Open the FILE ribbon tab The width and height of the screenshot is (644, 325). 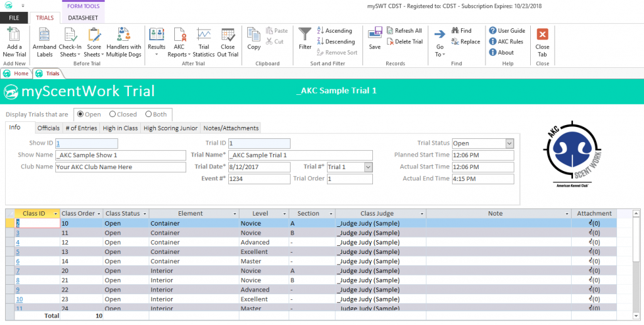[x=14, y=18]
